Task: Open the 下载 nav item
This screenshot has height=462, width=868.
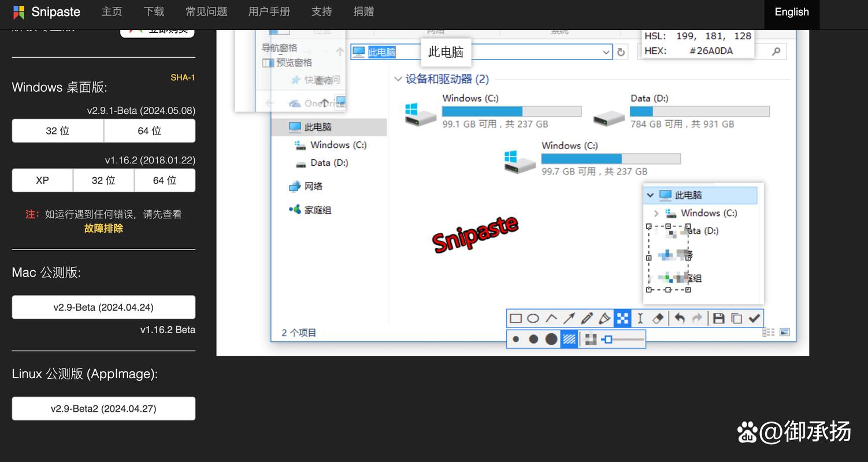Action: point(154,12)
